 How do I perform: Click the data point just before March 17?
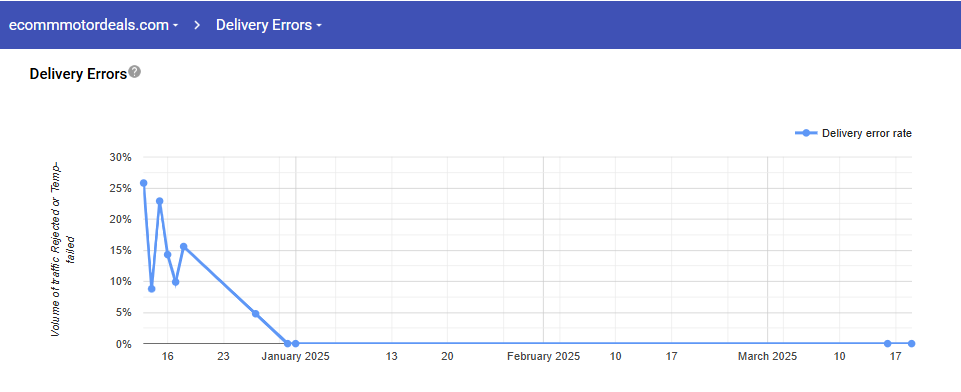tap(887, 344)
